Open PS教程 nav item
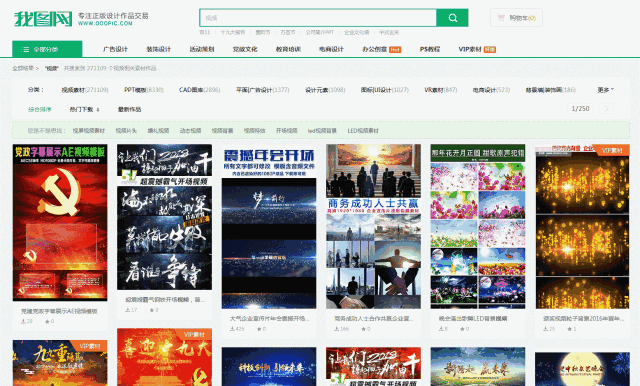The width and height of the screenshot is (640, 386). (430, 49)
